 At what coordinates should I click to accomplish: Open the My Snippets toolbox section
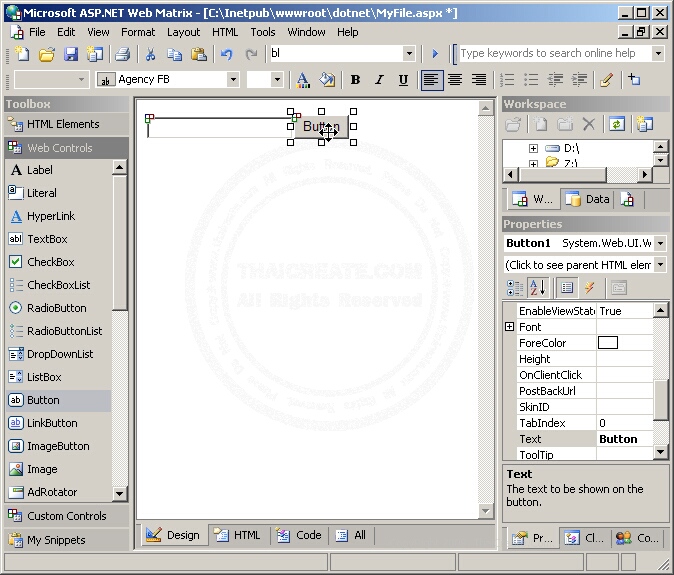pos(67,540)
